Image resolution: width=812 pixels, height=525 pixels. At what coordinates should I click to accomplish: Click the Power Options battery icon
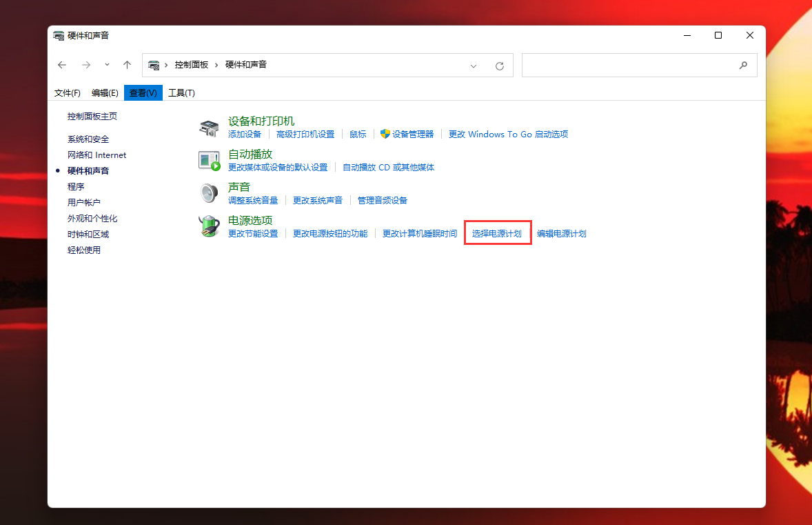click(209, 226)
